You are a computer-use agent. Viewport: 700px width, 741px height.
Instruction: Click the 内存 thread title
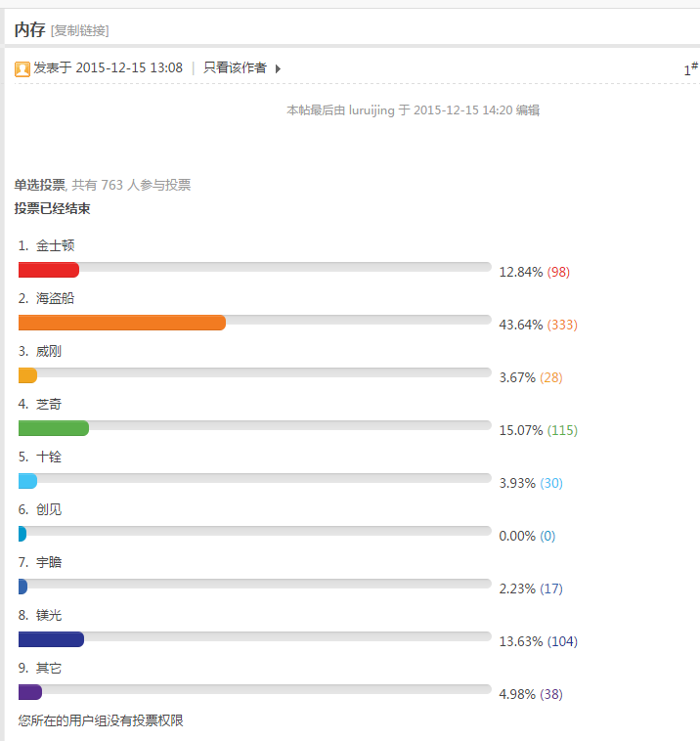pos(29,29)
